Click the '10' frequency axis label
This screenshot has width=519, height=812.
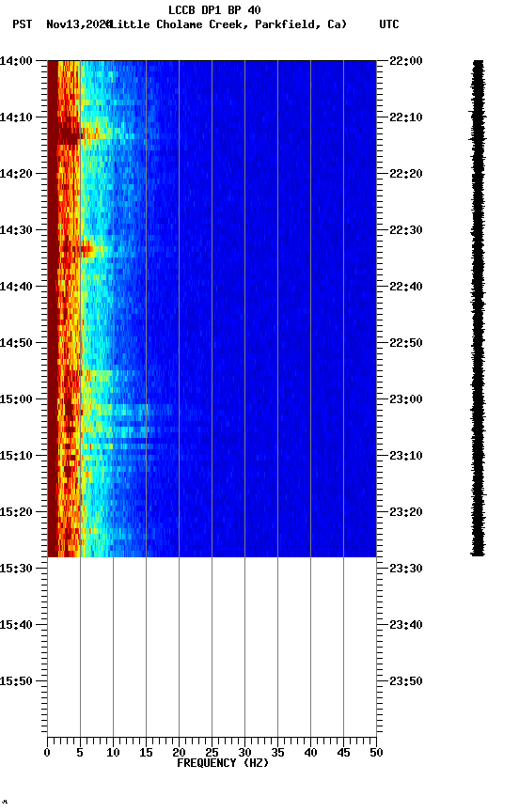click(x=113, y=753)
